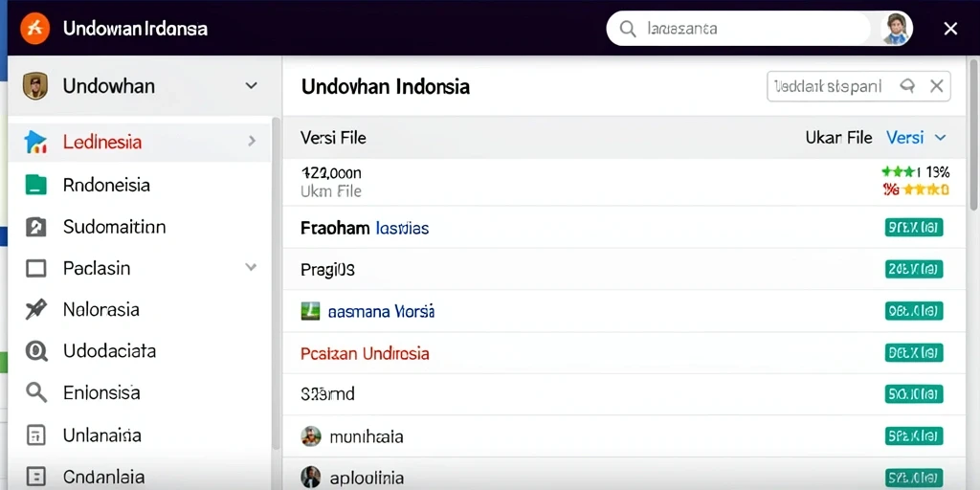Select the aploolinia row text
980x490 pixels.
click(367, 479)
